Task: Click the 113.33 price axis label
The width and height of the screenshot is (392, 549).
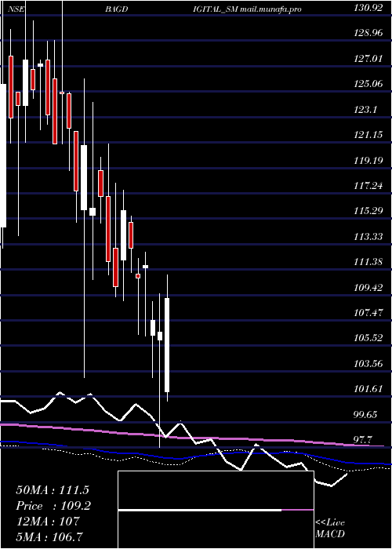Action: (368, 237)
